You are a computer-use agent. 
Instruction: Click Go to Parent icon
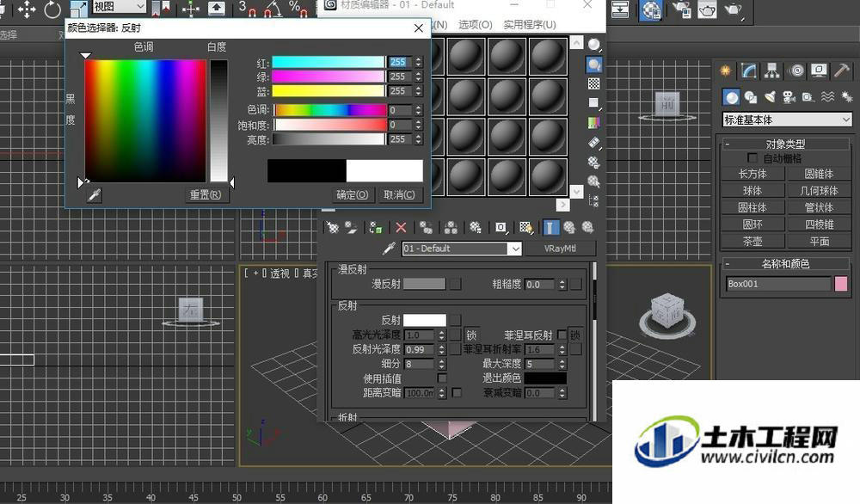pyautogui.click(x=569, y=227)
